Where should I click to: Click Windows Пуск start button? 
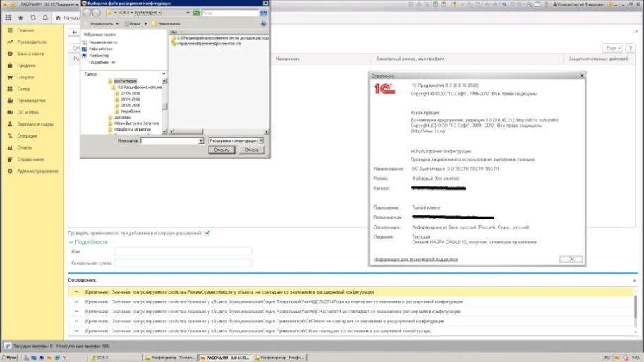click(9, 358)
